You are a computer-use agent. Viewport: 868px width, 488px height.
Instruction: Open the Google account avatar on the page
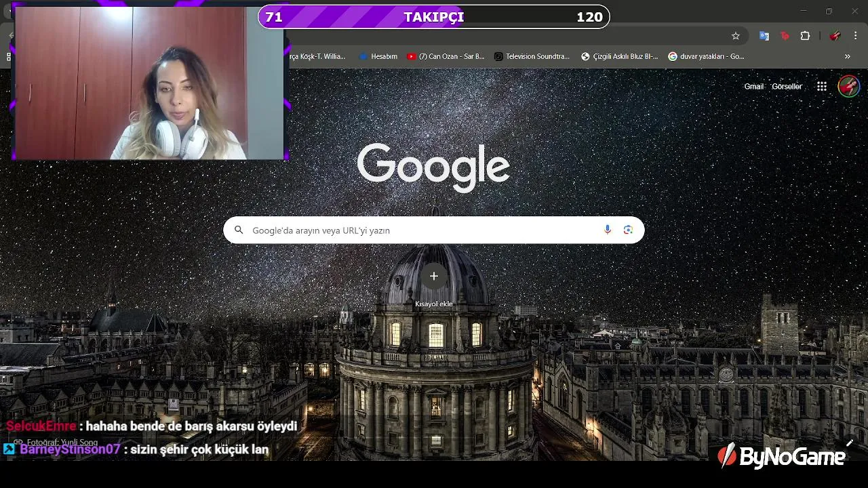[849, 86]
